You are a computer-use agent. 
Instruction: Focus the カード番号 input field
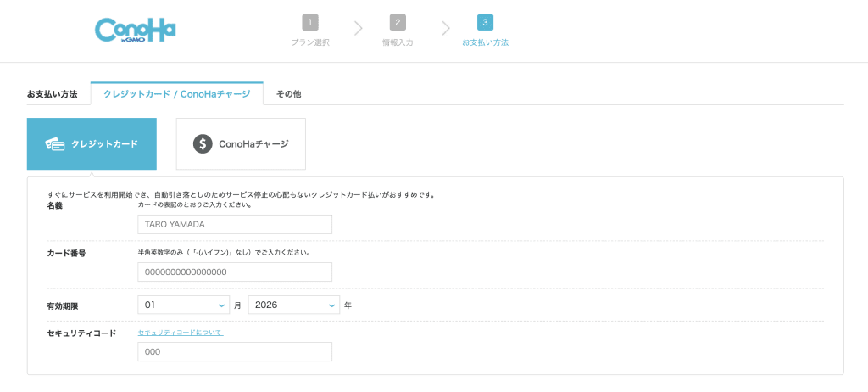(x=235, y=272)
